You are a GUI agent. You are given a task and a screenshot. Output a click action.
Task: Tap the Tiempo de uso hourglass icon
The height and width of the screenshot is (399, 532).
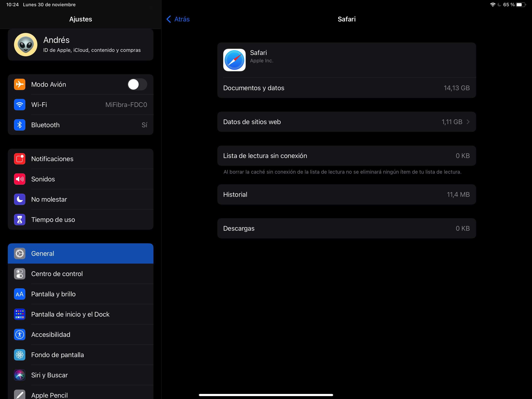coord(19,220)
